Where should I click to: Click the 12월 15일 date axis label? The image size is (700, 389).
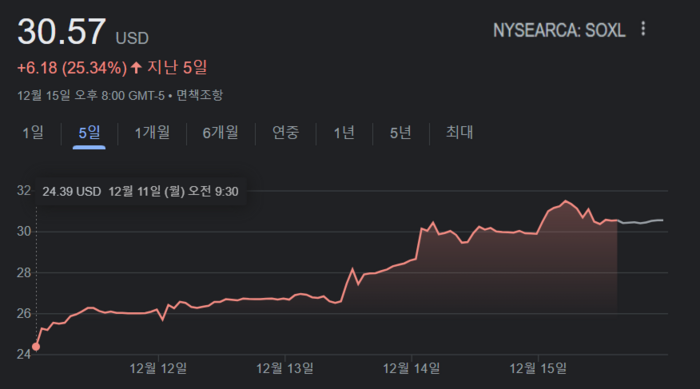[x=538, y=368]
